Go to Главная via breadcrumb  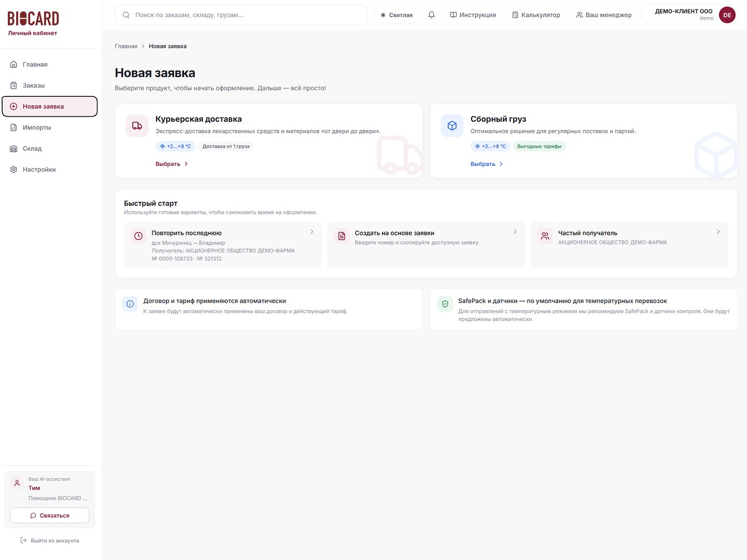coord(126,46)
